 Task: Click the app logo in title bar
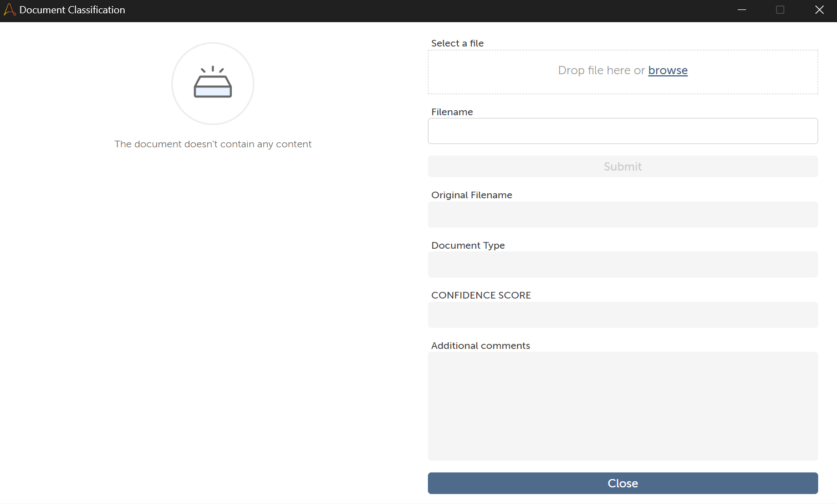click(x=9, y=9)
